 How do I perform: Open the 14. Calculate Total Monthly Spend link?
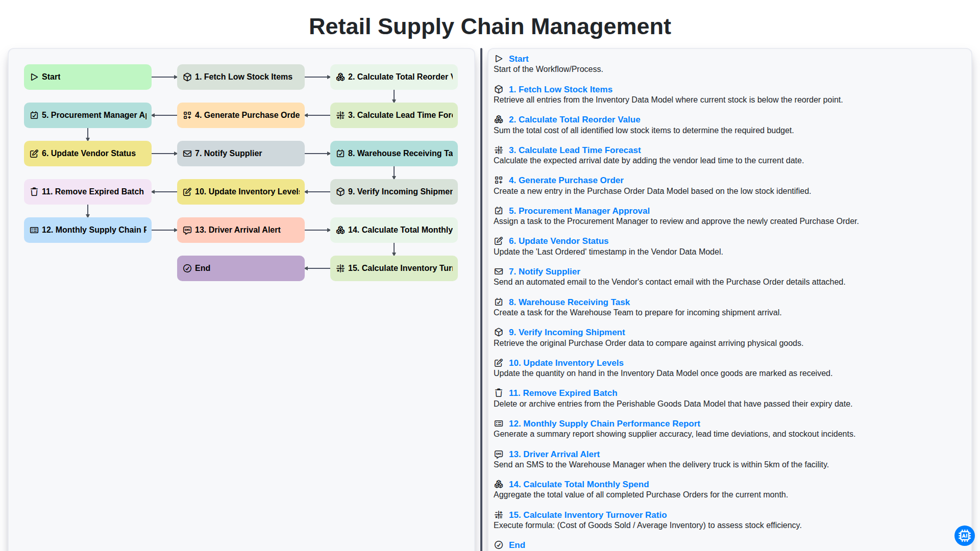tap(579, 484)
